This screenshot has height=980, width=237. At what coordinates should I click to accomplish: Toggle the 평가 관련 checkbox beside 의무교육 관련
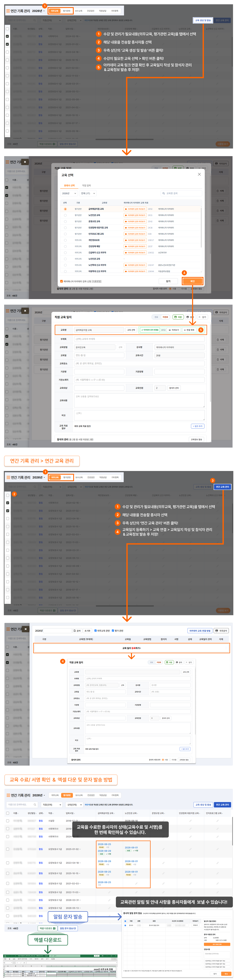(113, 631)
